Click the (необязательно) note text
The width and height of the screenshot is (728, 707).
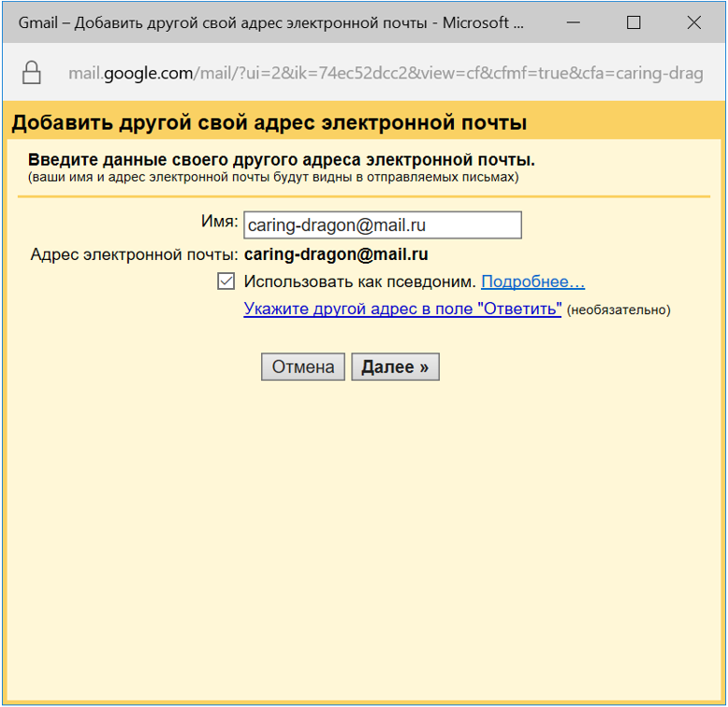[x=619, y=310]
